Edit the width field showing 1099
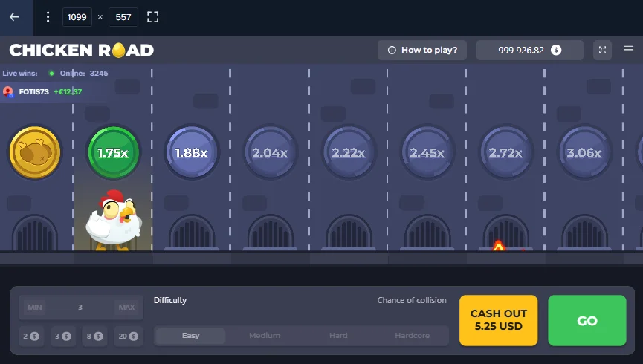 [x=77, y=17]
